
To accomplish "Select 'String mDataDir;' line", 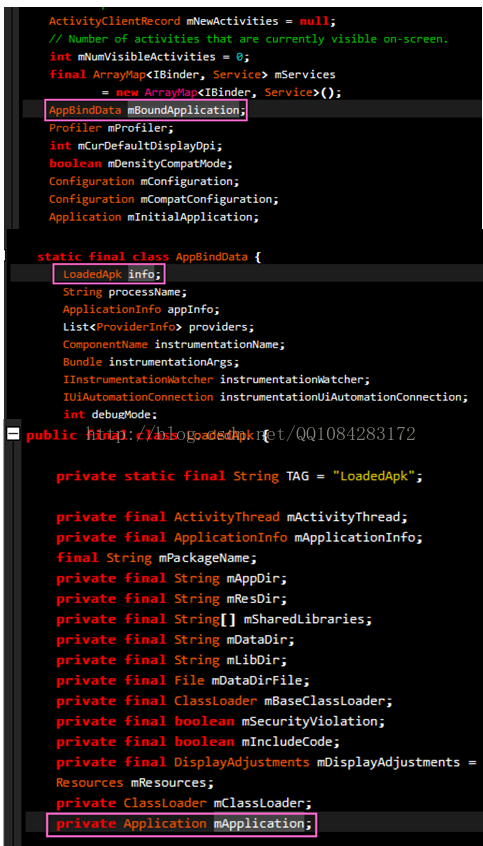I will coord(175,639).
